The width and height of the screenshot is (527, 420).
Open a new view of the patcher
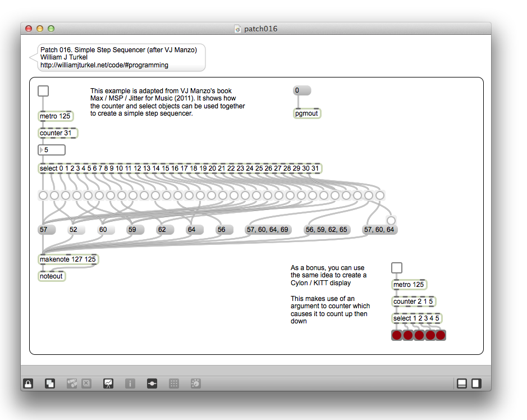(x=50, y=384)
